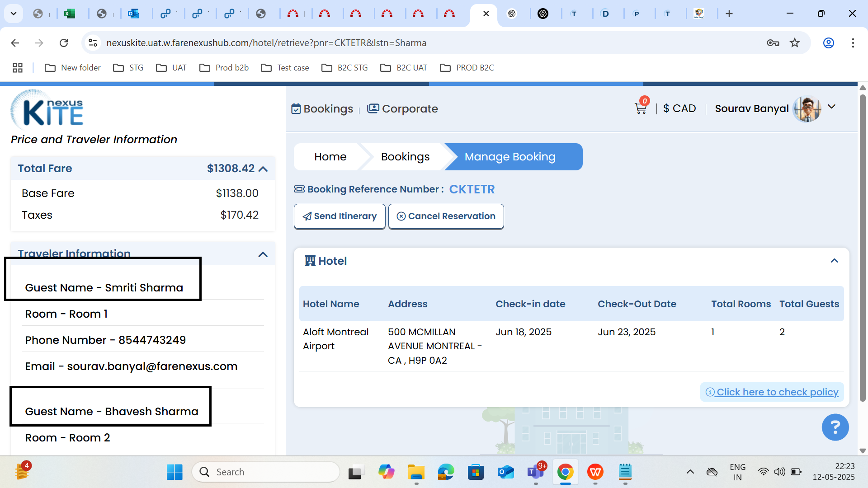Open Chrome from the taskbar
Screen dimensions: 868x488
pos(565,472)
